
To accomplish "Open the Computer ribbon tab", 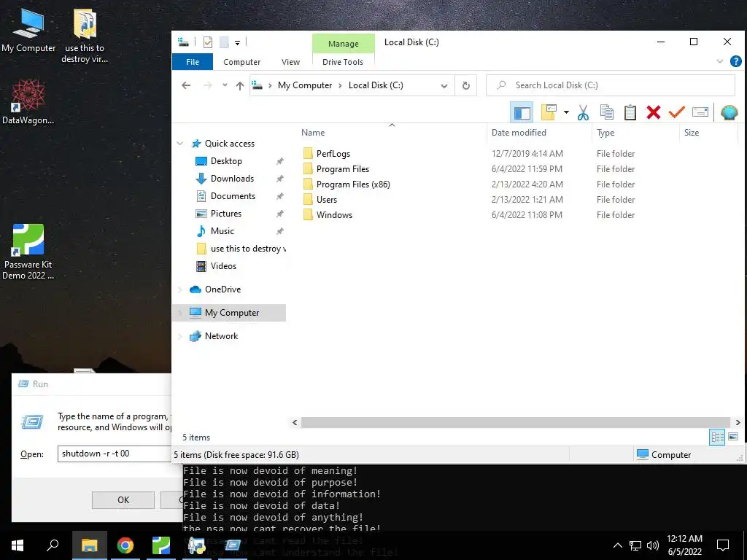I will pyautogui.click(x=241, y=62).
